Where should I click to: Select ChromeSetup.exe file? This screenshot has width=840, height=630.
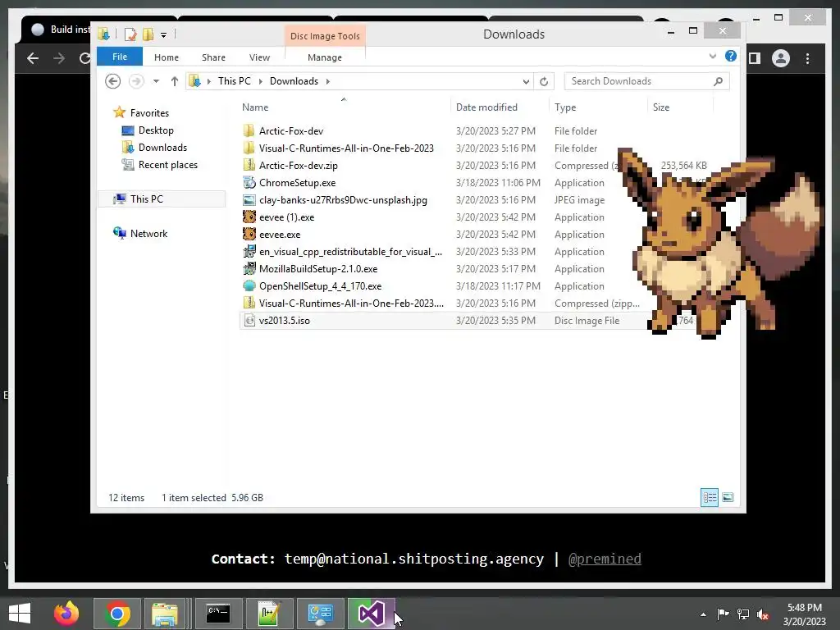point(297,183)
